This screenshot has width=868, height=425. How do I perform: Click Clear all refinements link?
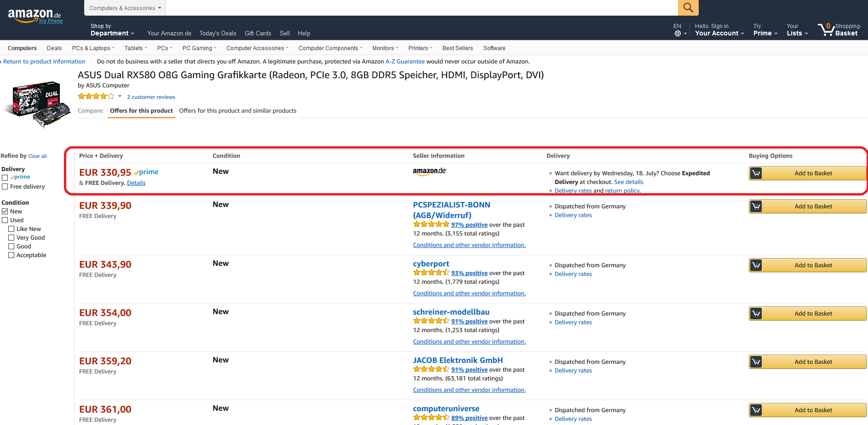(x=37, y=156)
